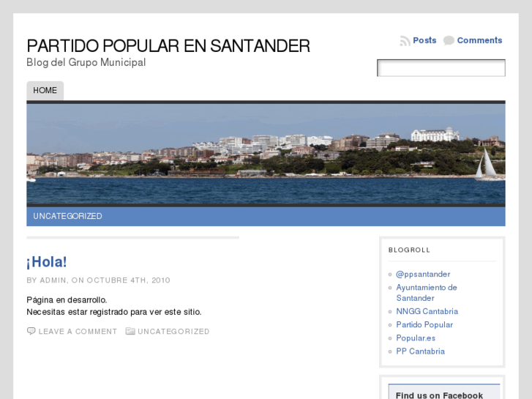Open the Uncategorized category link below the post

pos(173,332)
